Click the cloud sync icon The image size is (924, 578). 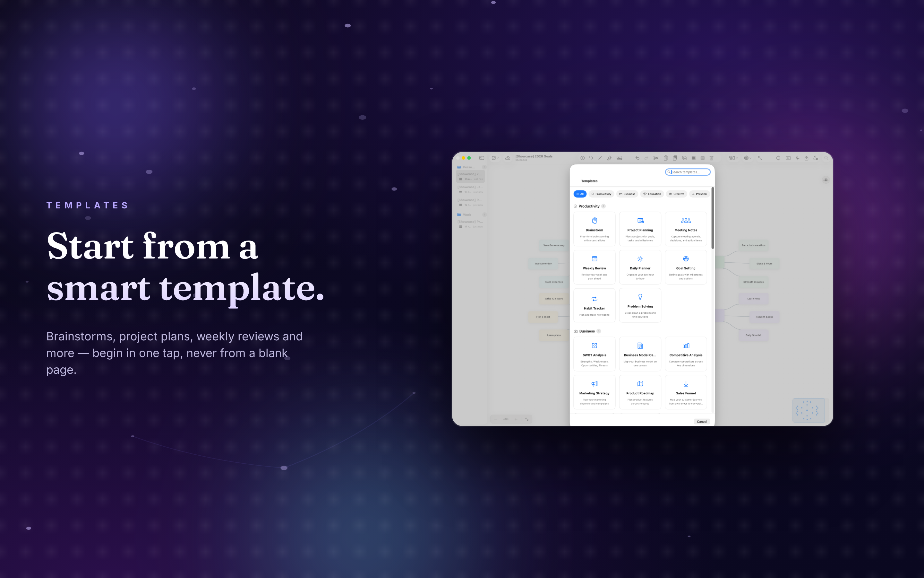[x=508, y=158]
